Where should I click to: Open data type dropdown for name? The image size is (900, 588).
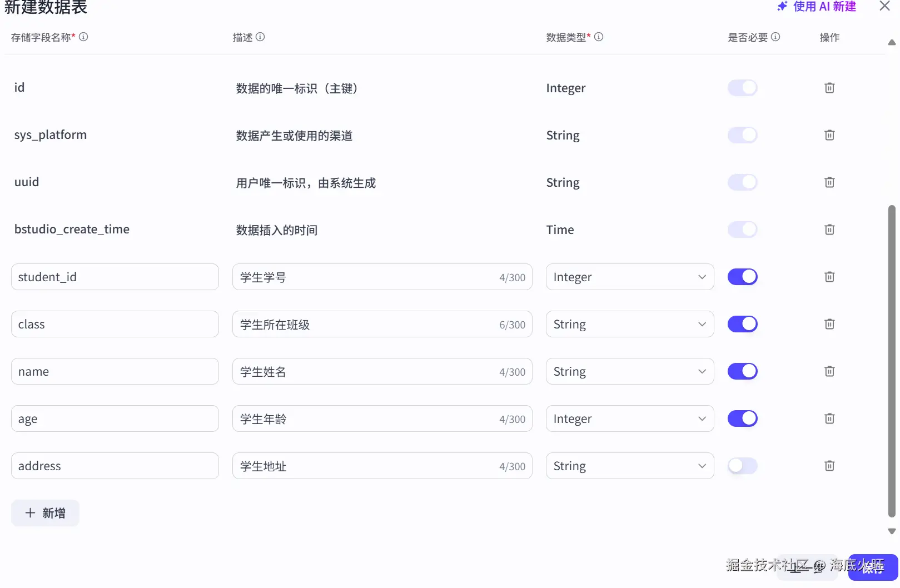(630, 371)
